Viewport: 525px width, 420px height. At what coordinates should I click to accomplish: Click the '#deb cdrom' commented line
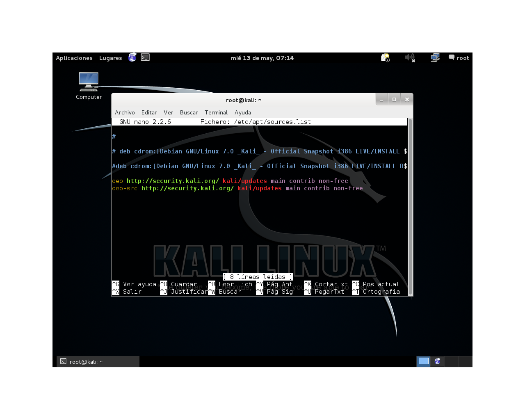tap(260, 166)
